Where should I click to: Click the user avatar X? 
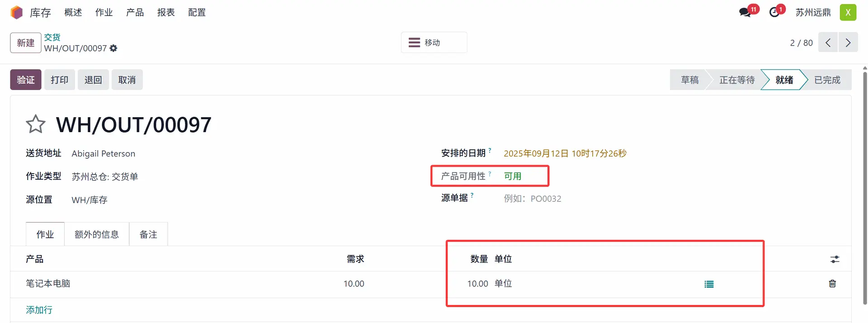tap(848, 12)
